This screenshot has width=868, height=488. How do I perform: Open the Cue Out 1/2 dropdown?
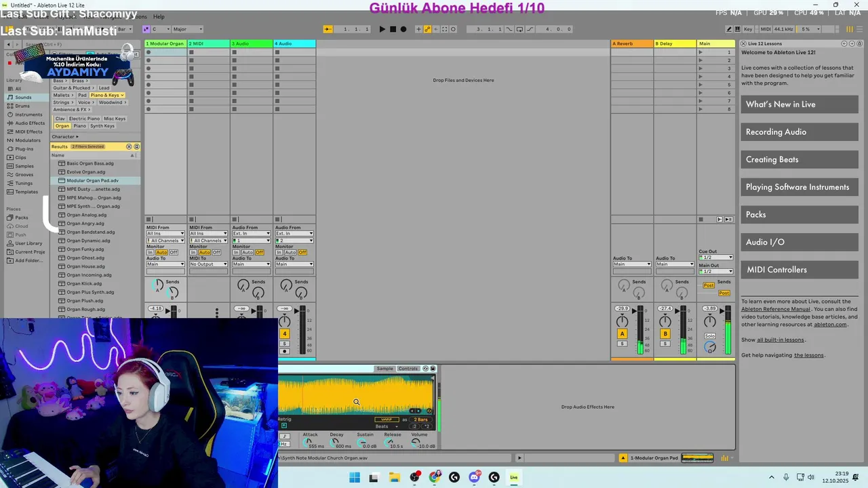click(x=716, y=258)
